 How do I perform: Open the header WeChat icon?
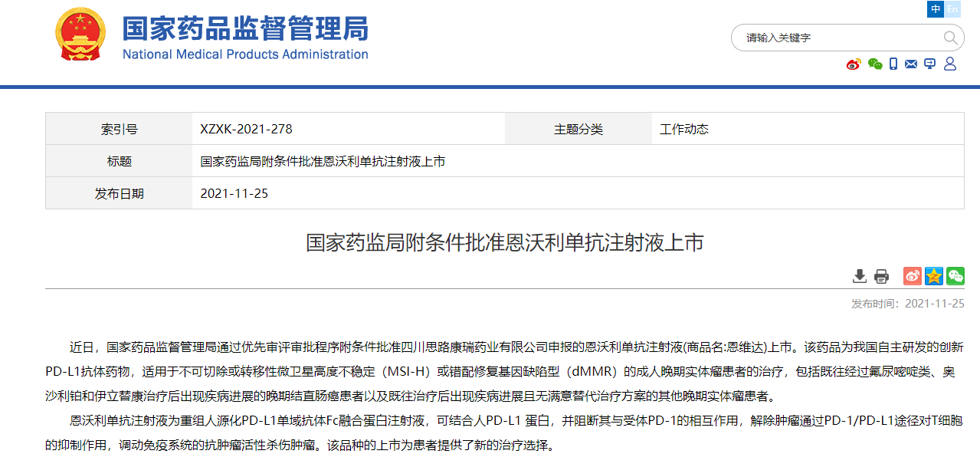[x=875, y=64]
